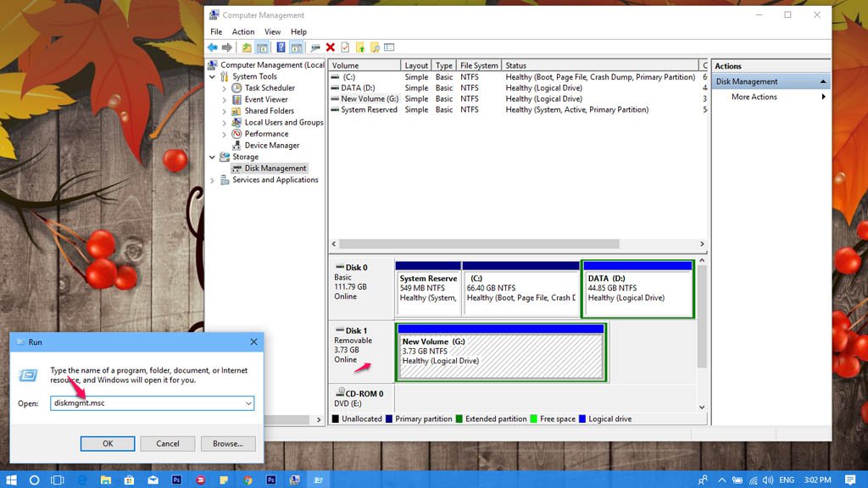Open the Help menu

click(298, 31)
